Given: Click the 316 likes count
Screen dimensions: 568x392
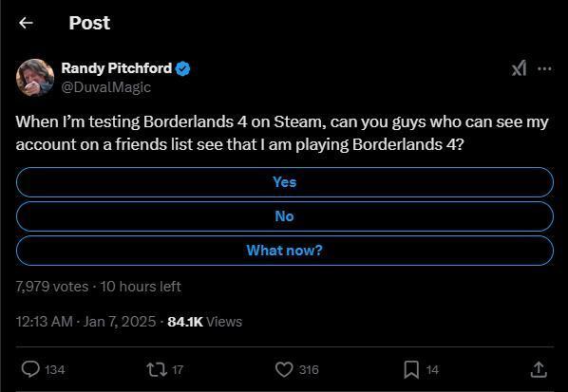Looking at the screenshot, I should point(309,370).
